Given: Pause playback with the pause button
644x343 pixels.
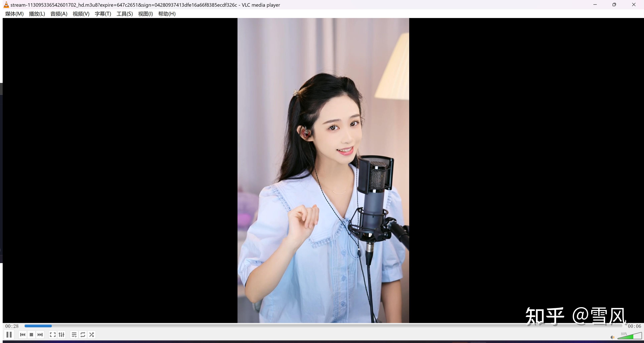Looking at the screenshot, I should click(x=9, y=334).
